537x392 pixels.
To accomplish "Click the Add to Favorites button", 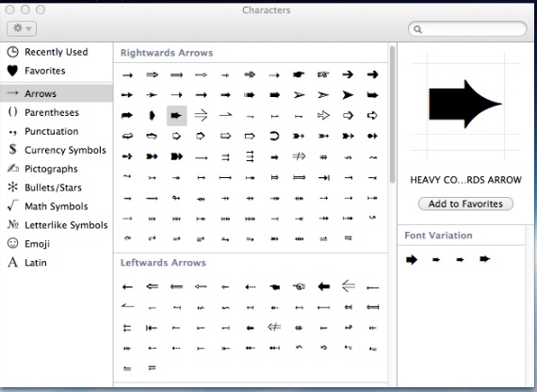I will click(465, 204).
